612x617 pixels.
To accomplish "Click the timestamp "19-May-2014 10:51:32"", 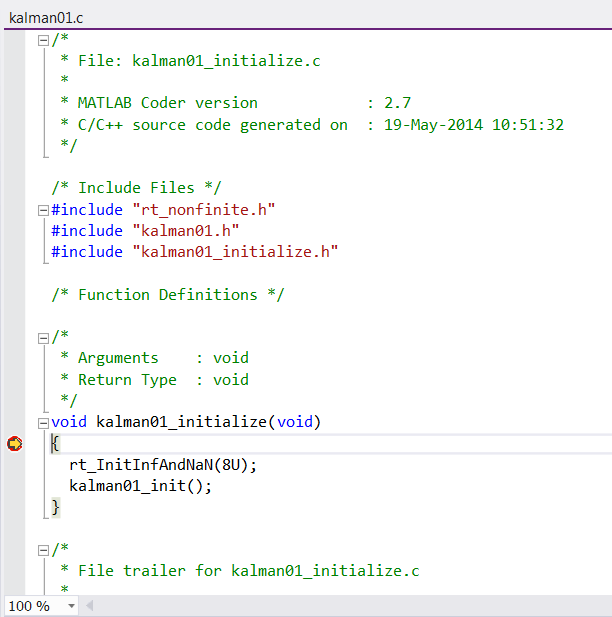I will tap(474, 125).
